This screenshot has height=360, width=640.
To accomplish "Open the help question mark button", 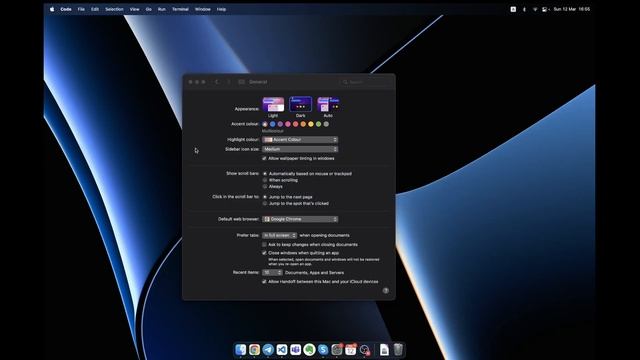I will click(x=386, y=291).
